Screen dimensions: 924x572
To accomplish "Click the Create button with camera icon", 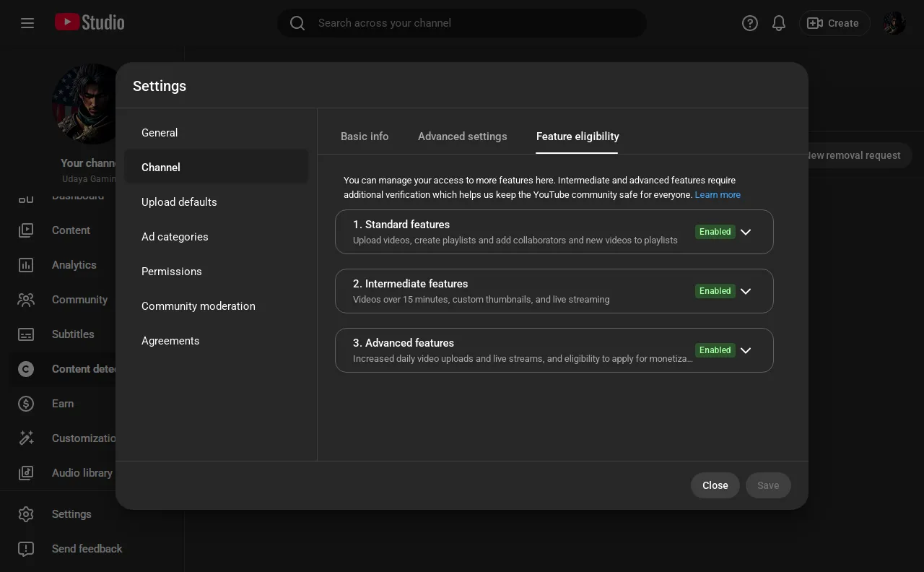I will click(834, 23).
